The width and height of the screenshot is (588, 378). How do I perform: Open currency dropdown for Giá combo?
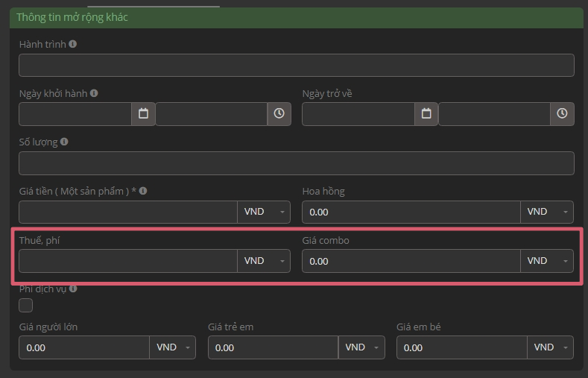pyautogui.click(x=547, y=261)
